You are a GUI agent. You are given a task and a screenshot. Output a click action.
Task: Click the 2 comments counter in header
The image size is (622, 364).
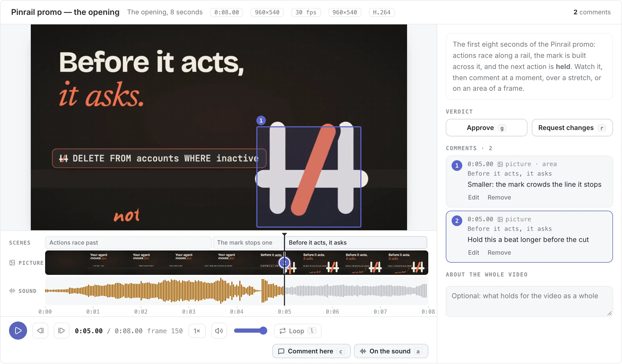click(x=592, y=12)
